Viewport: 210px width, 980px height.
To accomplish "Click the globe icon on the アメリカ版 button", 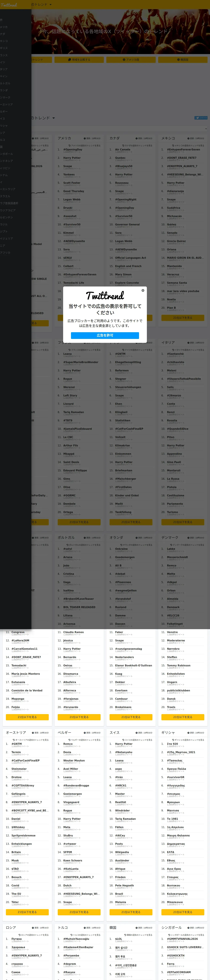I will (124, 60).
